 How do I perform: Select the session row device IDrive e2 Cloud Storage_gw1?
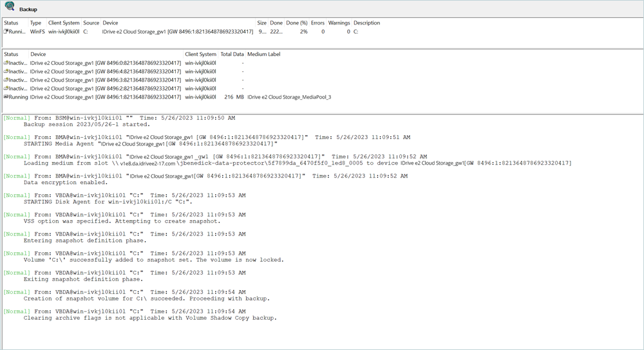[x=178, y=32]
